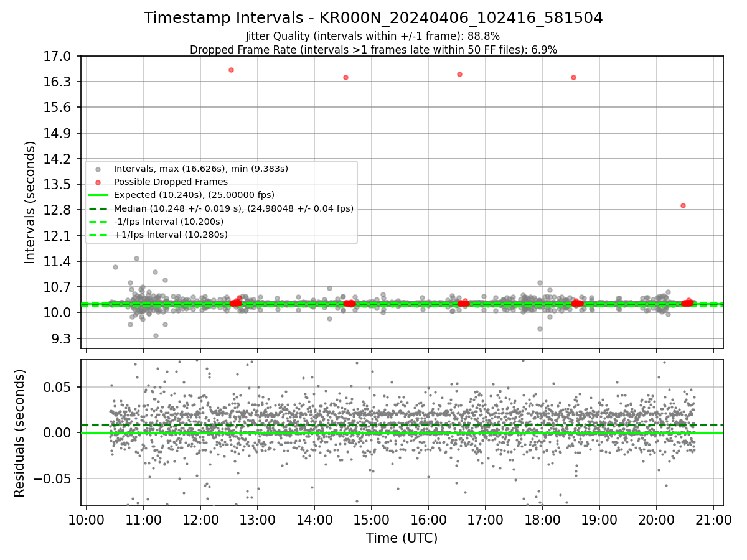Click the x-axis tick label "11:00"
The image size is (747, 560).
click(143, 520)
